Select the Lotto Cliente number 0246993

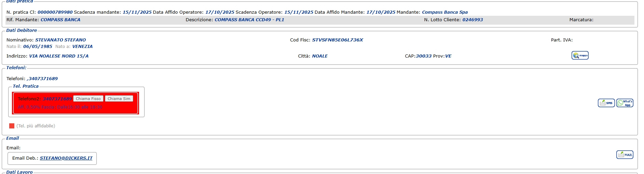(x=472, y=20)
